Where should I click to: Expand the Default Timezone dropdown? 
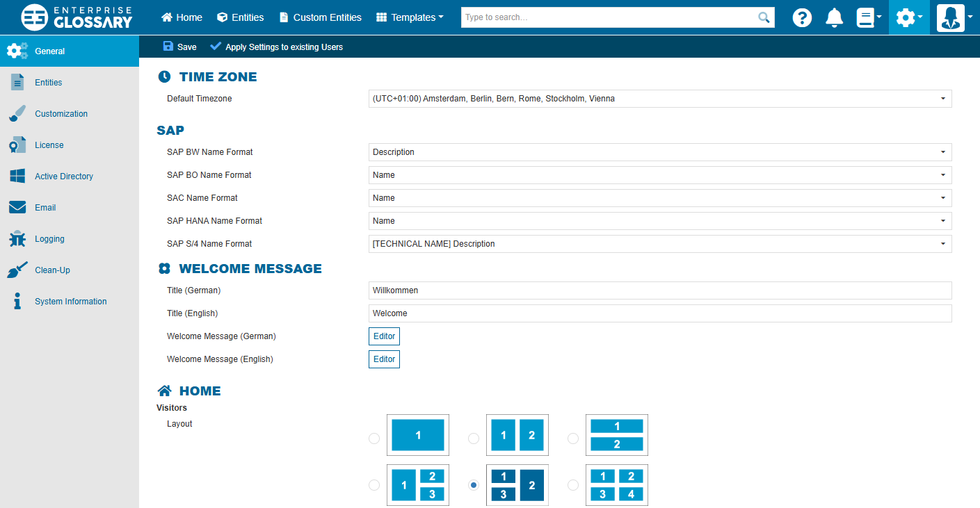click(659, 99)
